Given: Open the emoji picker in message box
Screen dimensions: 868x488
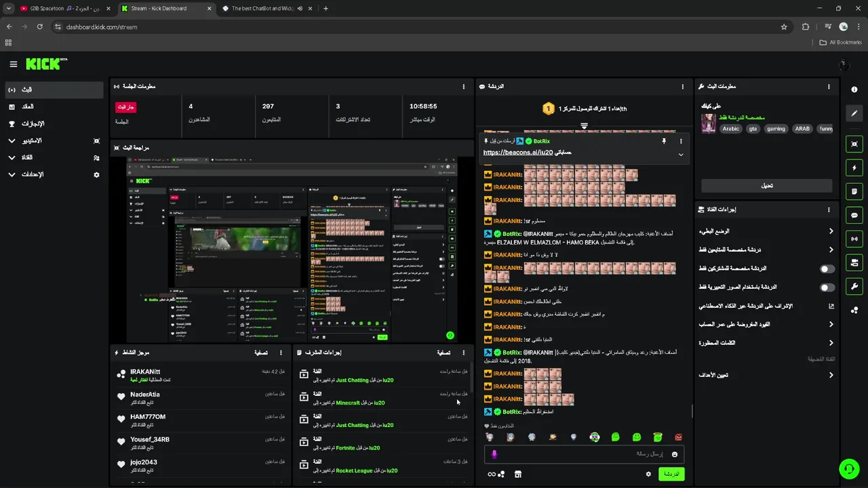Looking at the screenshot, I should coord(675,454).
